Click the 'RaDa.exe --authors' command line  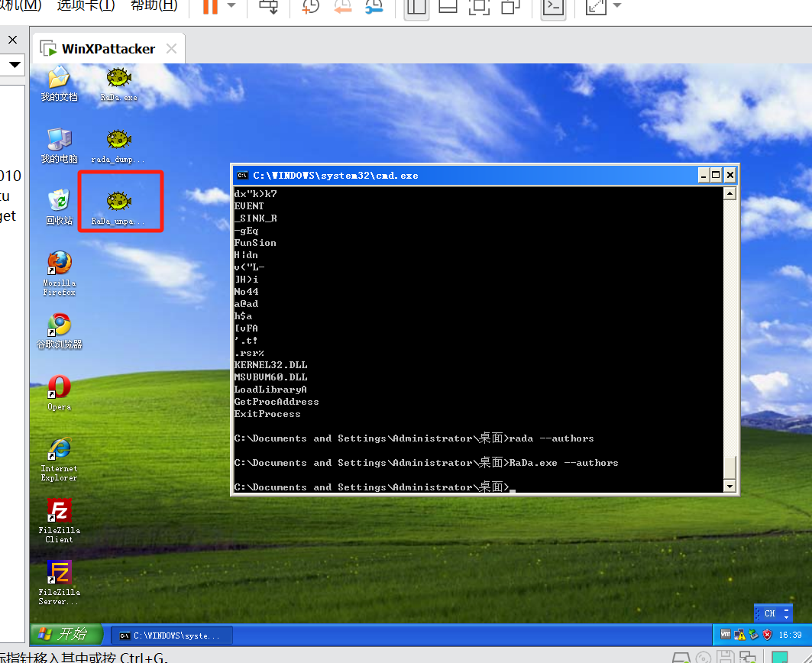564,463
